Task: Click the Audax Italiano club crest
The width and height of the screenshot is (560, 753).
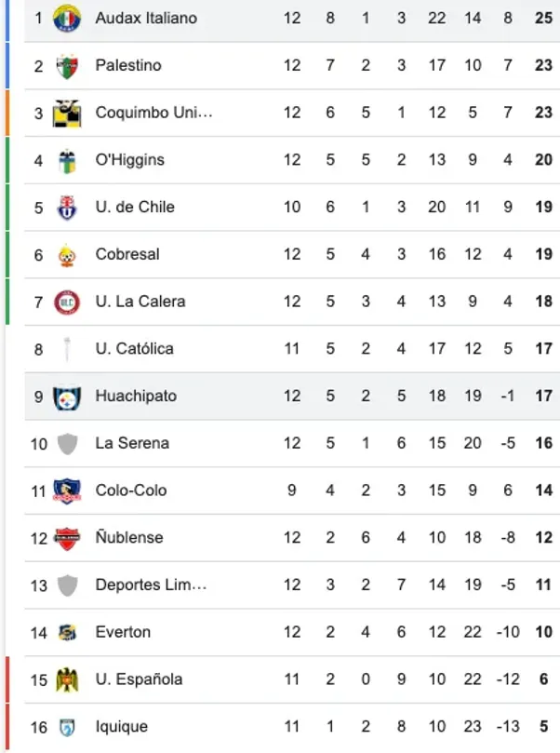Action: (67, 18)
